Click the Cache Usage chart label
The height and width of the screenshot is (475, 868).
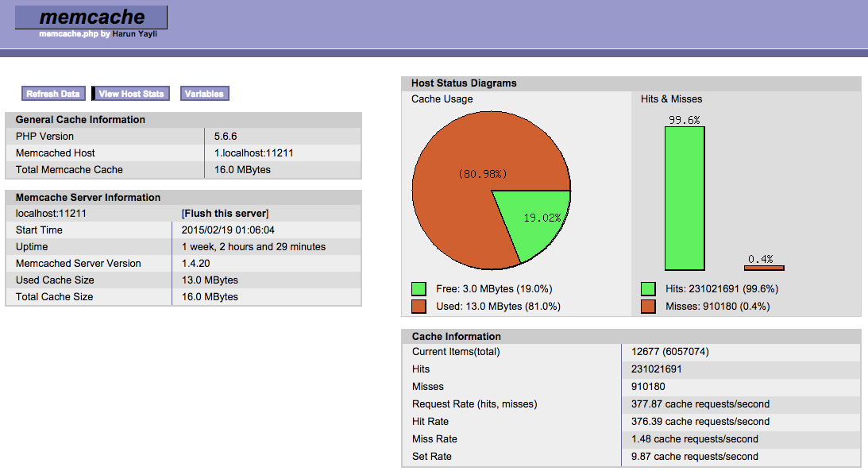point(442,99)
